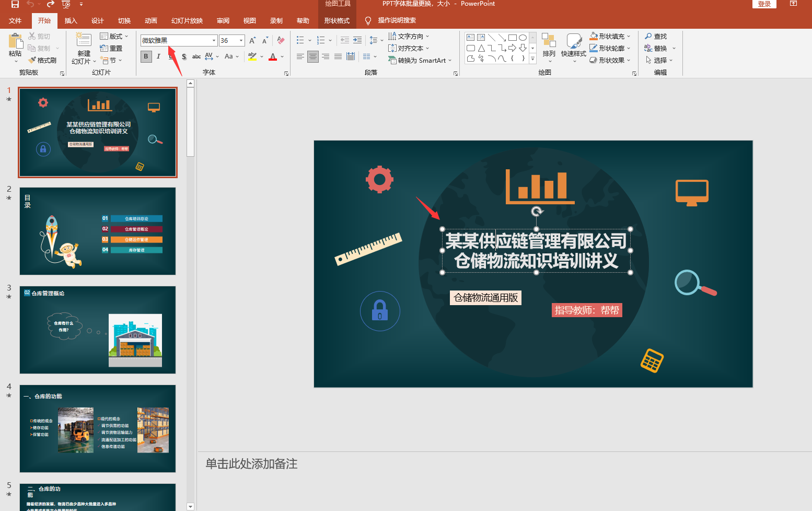The height and width of the screenshot is (511, 812).
Task: Click the save icon in title bar
Action: [15, 4]
